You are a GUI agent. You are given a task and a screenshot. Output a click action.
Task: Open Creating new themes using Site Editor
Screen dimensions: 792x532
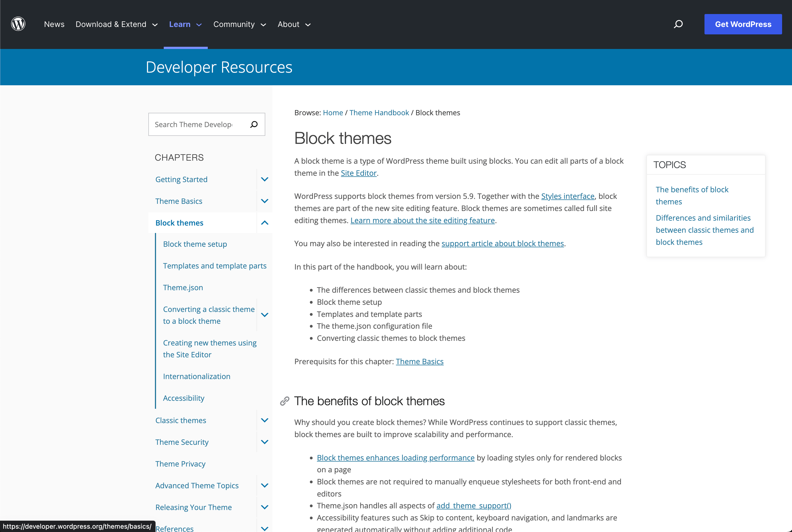[x=210, y=349]
